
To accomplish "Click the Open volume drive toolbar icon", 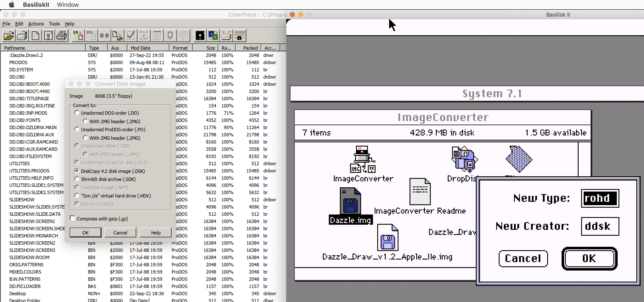I will click(x=22, y=35).
